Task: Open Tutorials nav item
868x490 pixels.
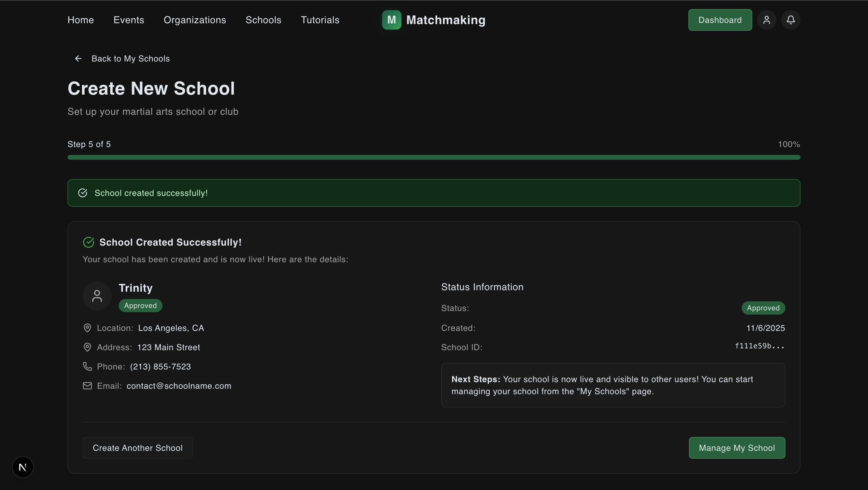Action: (320, 20)
